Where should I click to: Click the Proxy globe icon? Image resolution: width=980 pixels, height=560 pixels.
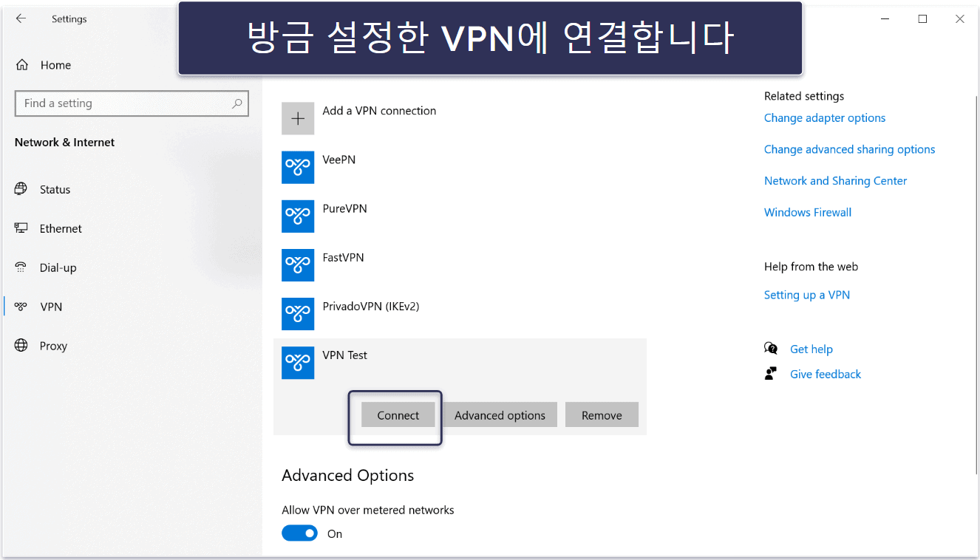[x=21, y=345]
